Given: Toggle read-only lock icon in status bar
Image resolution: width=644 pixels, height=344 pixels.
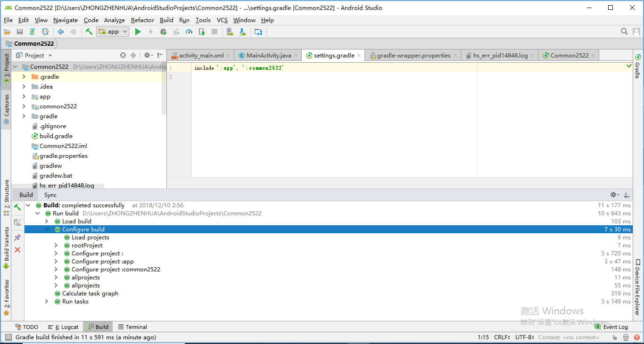Looking at the screenshot, I should (x=614, y=337).
